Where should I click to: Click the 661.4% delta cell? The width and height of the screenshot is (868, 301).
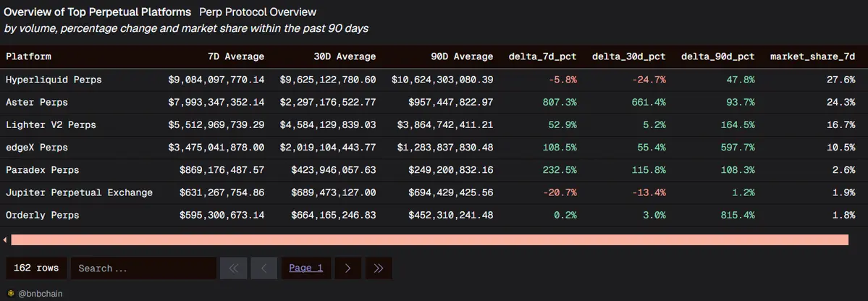pyautogui.click(x=649, y=102)
